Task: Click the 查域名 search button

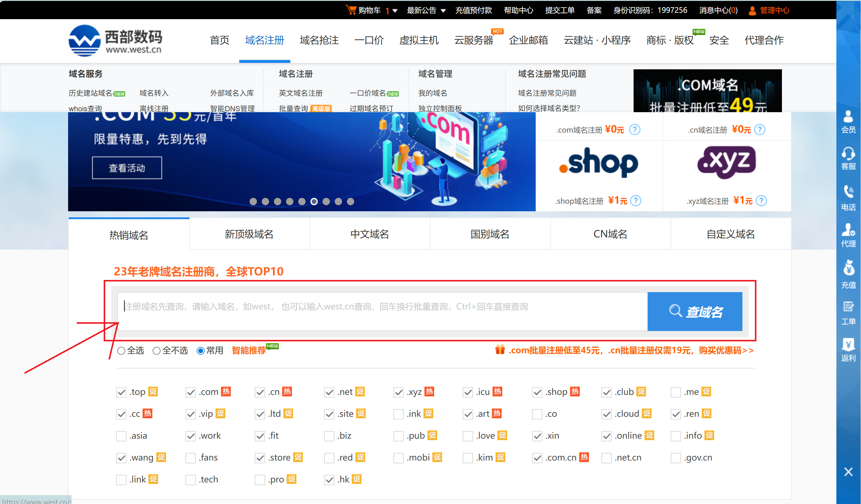Action: click(x=695, y=311)
